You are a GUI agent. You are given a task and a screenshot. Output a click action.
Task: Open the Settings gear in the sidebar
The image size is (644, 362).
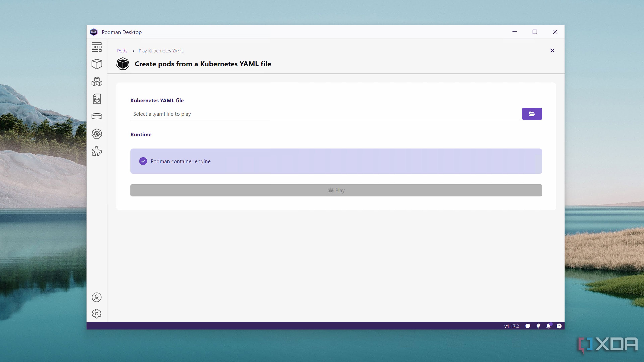click(96, 314)
